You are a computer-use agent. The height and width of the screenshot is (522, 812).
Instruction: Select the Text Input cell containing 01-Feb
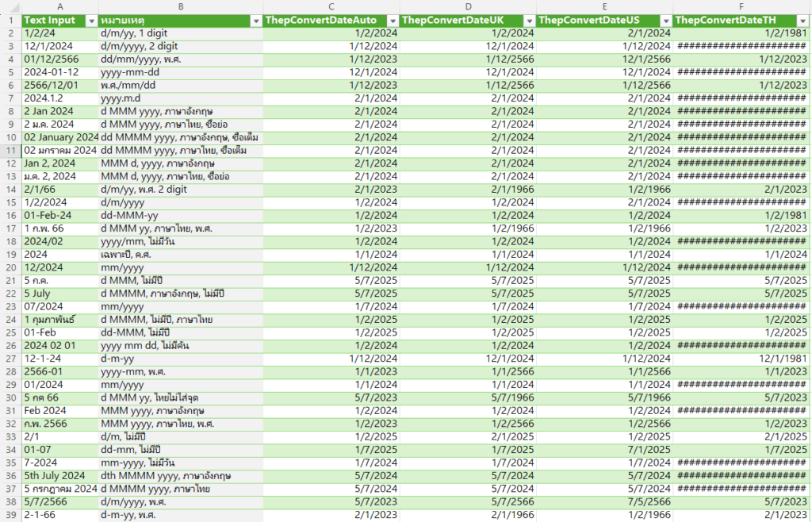point(60,332)
